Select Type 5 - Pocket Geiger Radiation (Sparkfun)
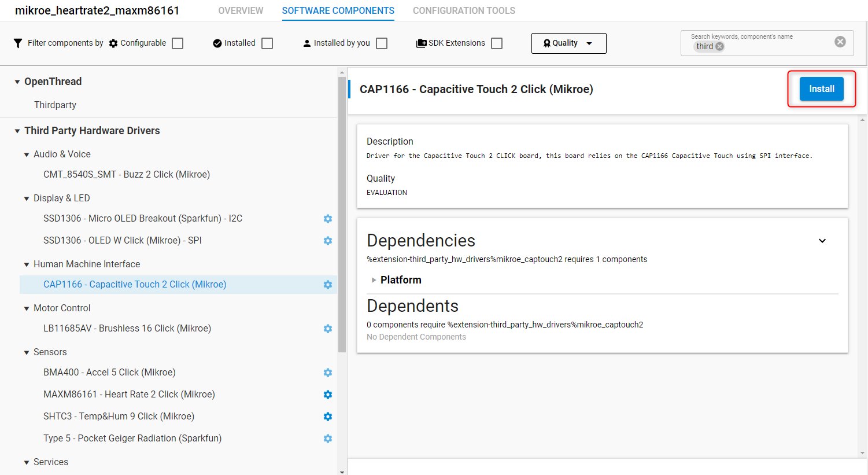Image resolution: width=868 pixels, height=475 pixels. tap(132, 438)
